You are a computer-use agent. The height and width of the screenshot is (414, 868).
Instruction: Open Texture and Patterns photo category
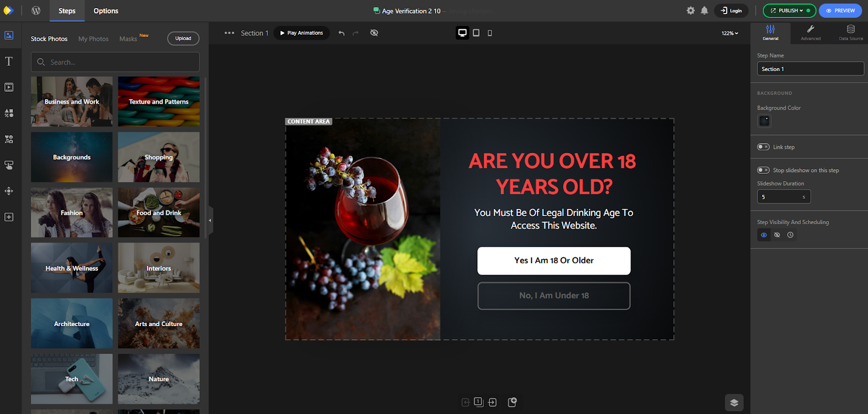tap(158, 101)
